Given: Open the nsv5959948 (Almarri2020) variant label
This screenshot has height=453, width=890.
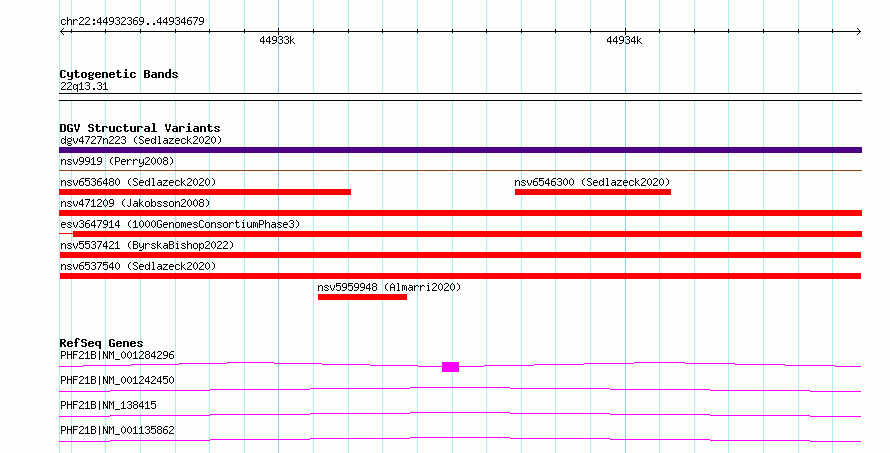Looking at the screenshot, I should click(389, 287).
